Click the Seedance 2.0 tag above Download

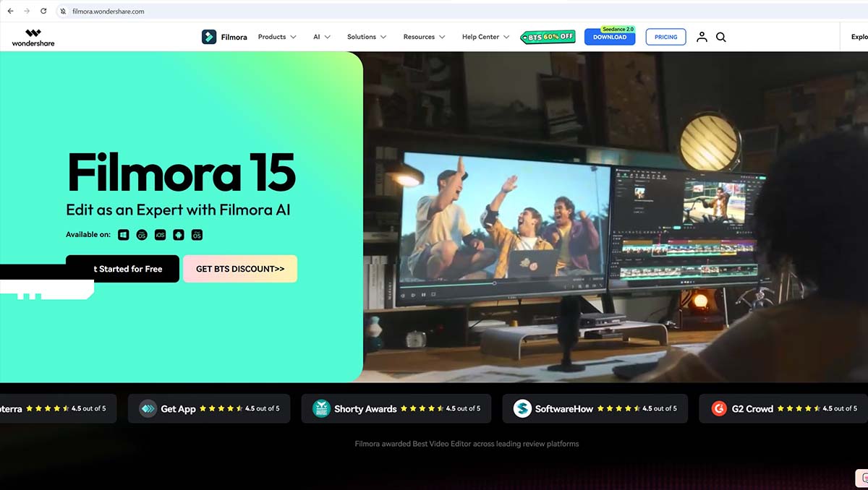(618, 29)
